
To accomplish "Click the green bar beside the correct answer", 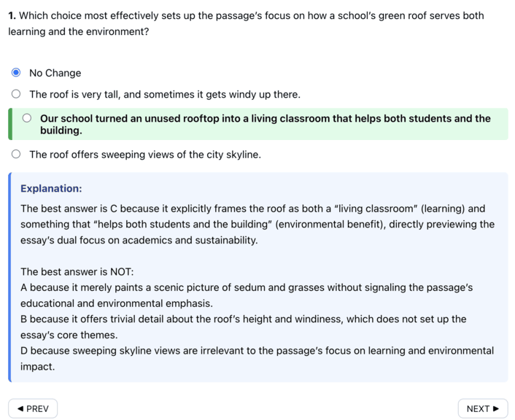I will pyautogui.click(x=10, y=124).
